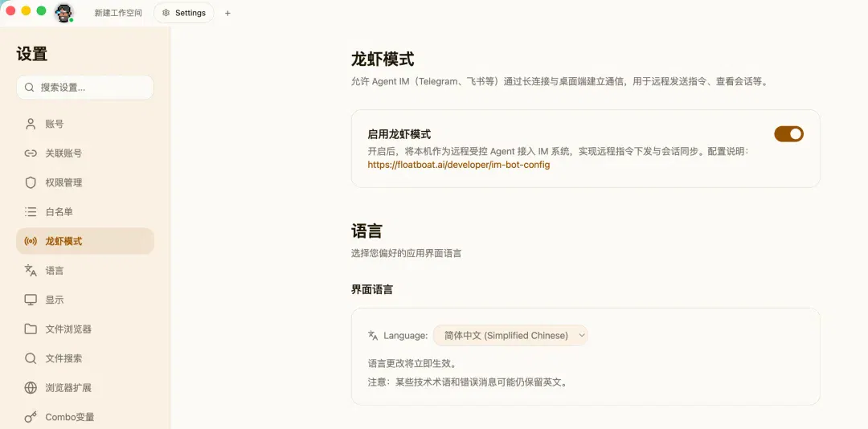Image resolution: width=868 pixels, height=429 pixels.
Task: Switch to the 新建工作空间 tab
Action: [x=118, y=13]
